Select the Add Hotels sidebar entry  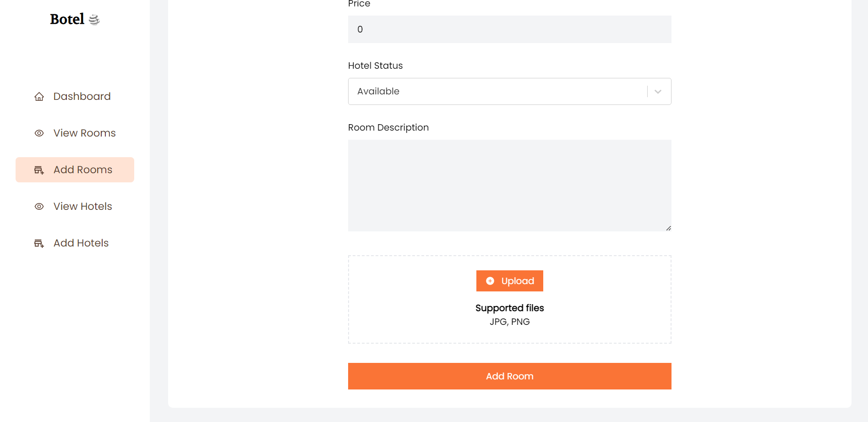pyautogui.click(x=81, y=243)
